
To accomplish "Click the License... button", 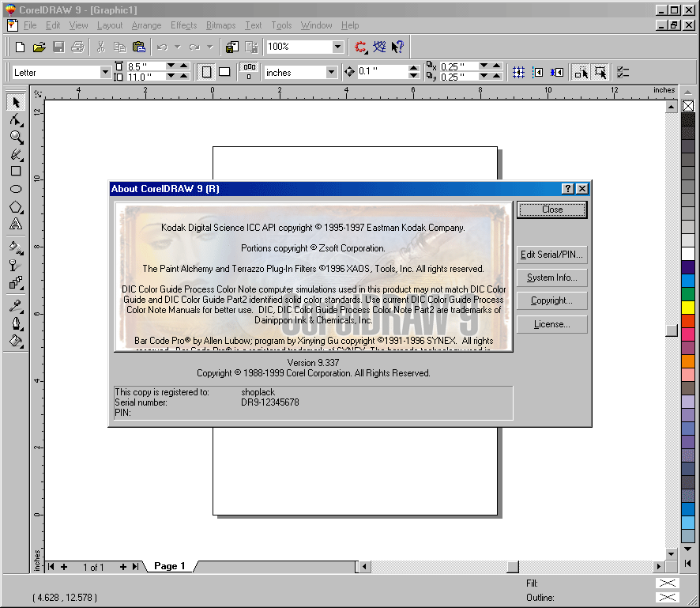I will [551, 324].
